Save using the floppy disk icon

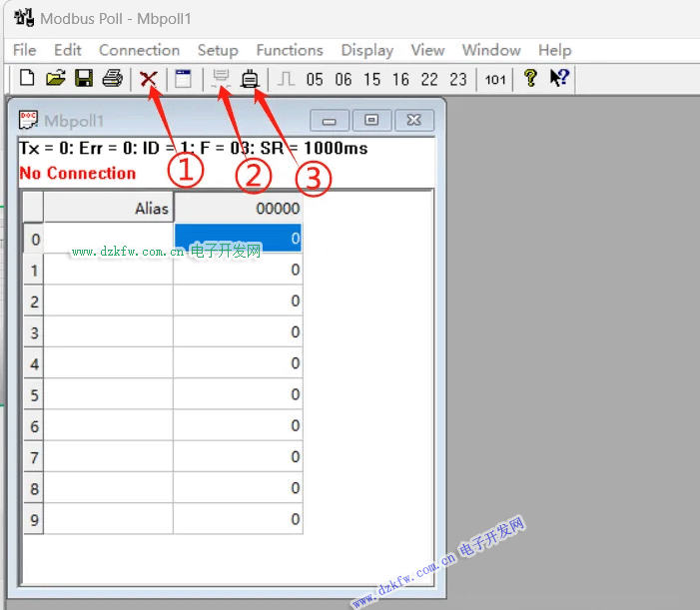click(x=84, y=78)
